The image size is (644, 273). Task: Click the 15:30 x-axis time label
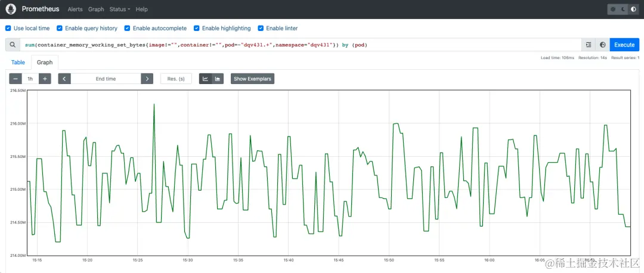tap(188, 260)
